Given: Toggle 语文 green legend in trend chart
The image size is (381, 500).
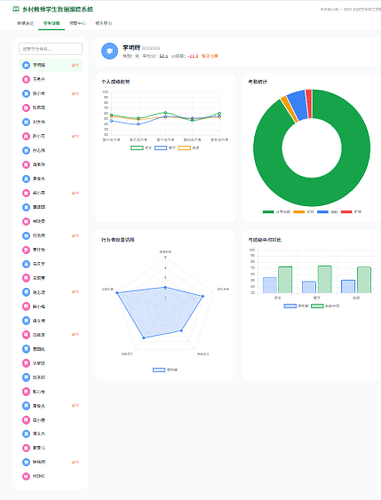Looking at the screenshot, I should tap(141, 148).
